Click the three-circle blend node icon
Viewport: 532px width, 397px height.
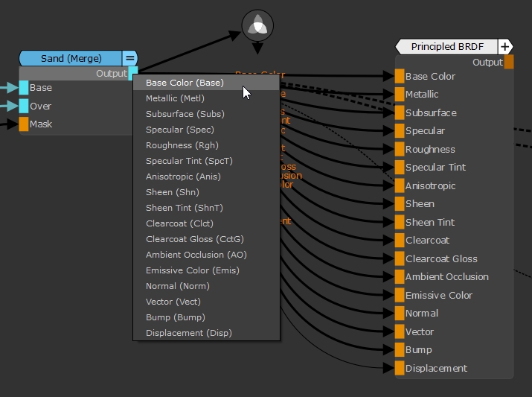point(257,25)
